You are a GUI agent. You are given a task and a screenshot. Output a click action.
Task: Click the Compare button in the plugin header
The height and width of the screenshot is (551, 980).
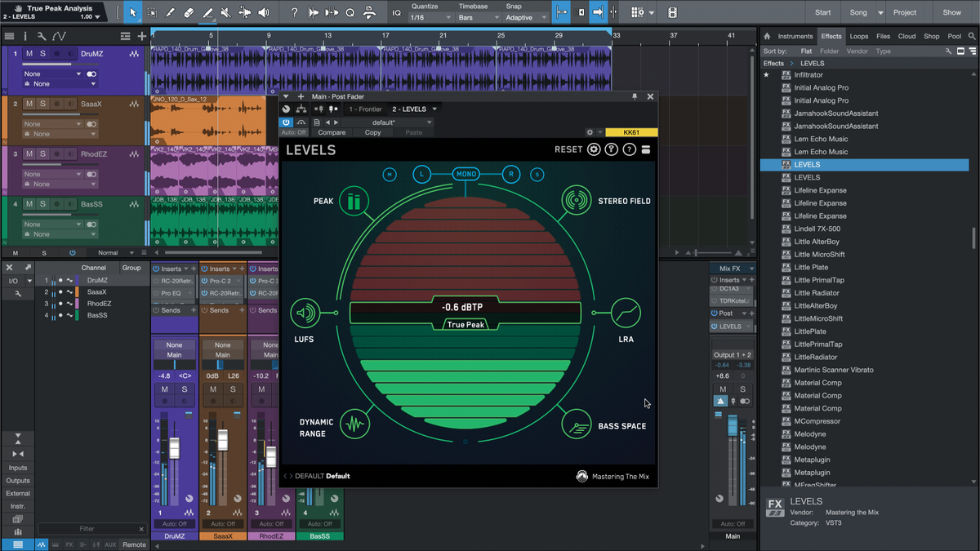tap(332, 131)
